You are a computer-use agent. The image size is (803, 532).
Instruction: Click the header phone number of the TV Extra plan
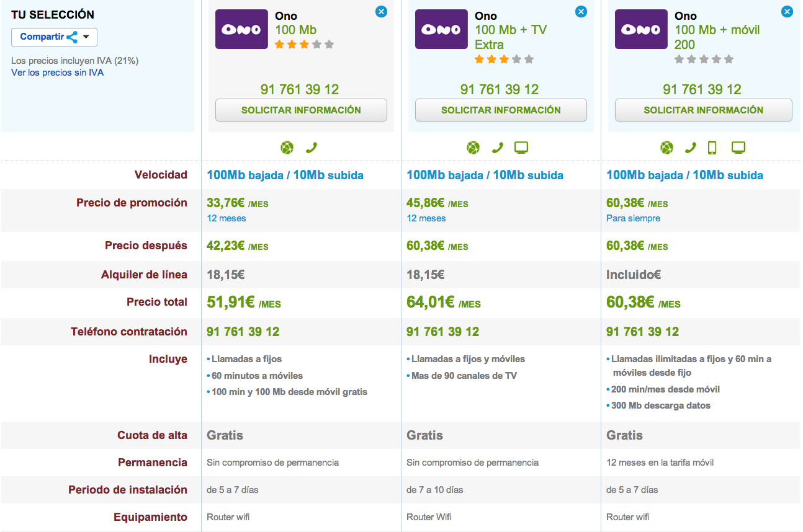point(500,89)
